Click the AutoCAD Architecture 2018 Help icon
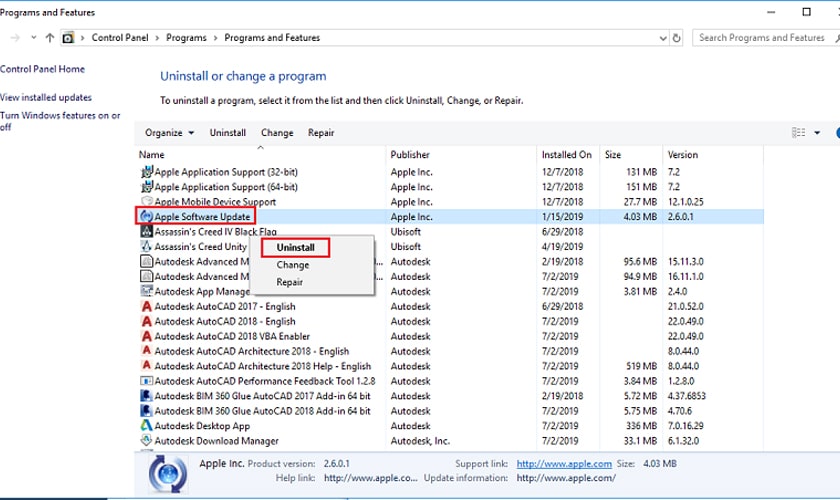The width and height of the screenshot is (840, 500). 146,366
